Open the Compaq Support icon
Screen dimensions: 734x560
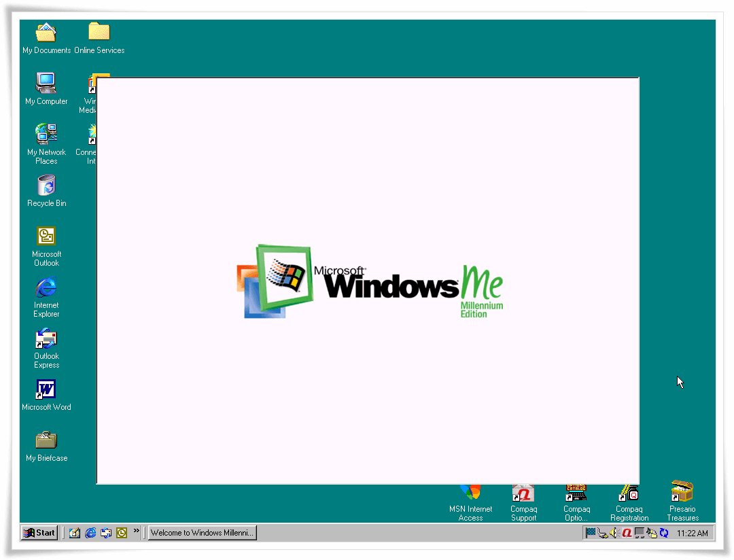523,493
